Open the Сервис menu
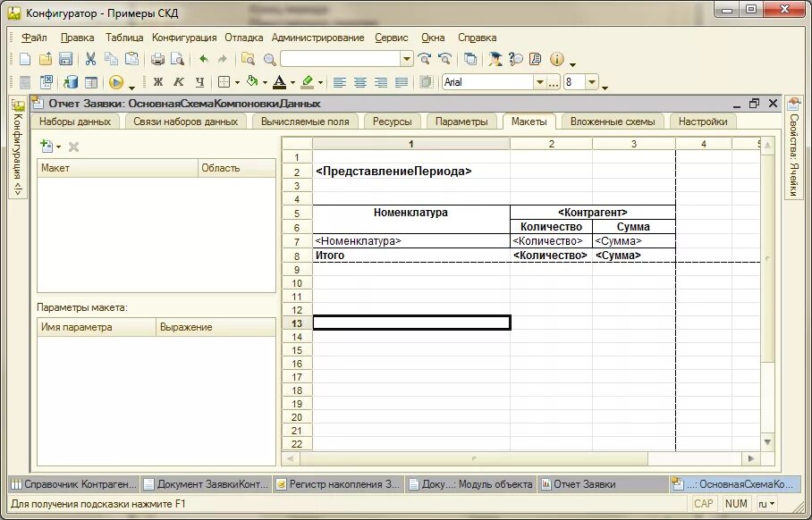Viewport: 812px width, 520px height. click(392, 38)
